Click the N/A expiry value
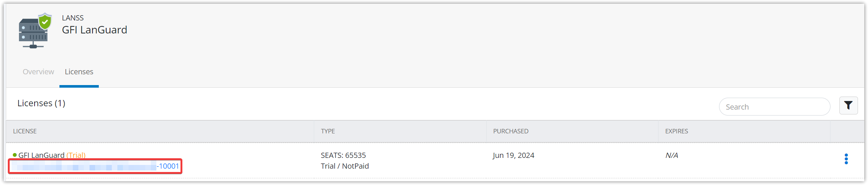 pyautogui.click(x=672, y=155)
